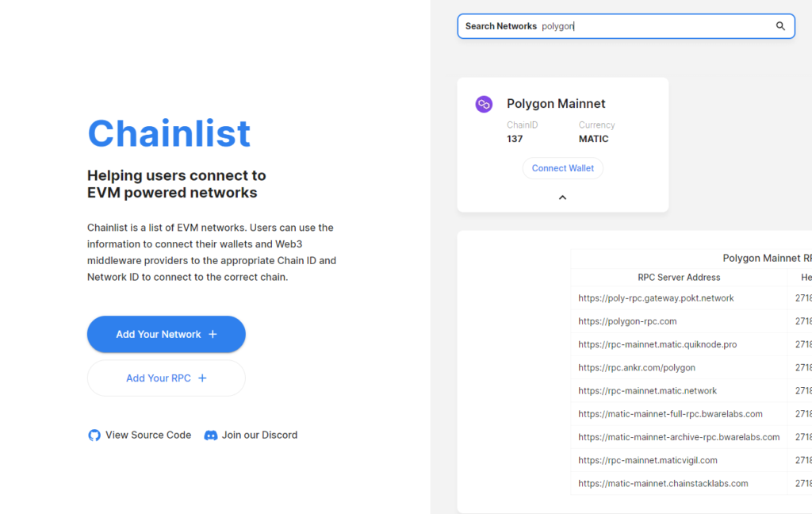The width and height of the screenshot is (812, 514).
Task: Click the Search Networks input field
Action: pos(650,26)
